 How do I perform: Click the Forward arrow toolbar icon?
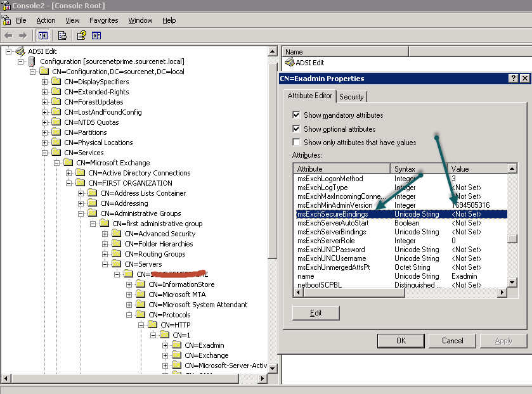pos(23,35)
